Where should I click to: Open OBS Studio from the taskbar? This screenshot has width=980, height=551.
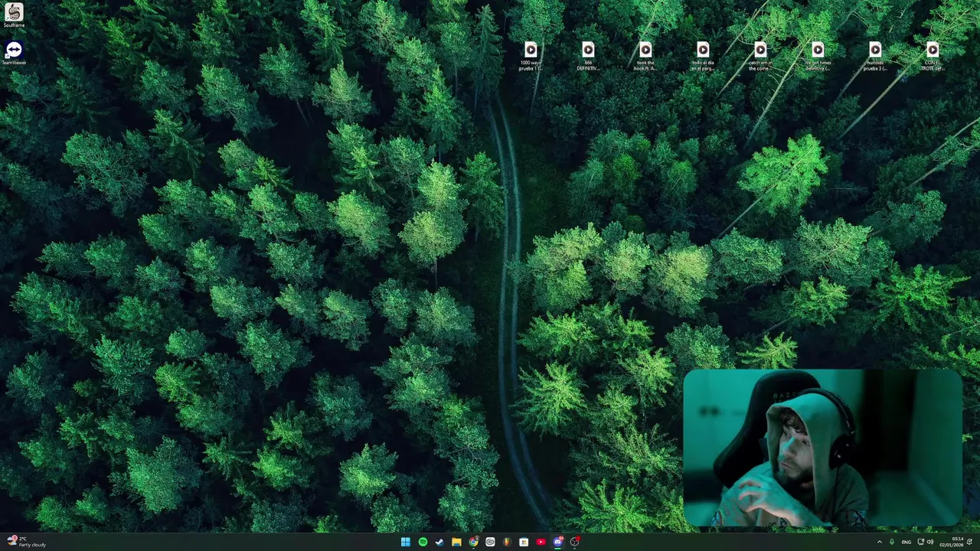point(574,542)
